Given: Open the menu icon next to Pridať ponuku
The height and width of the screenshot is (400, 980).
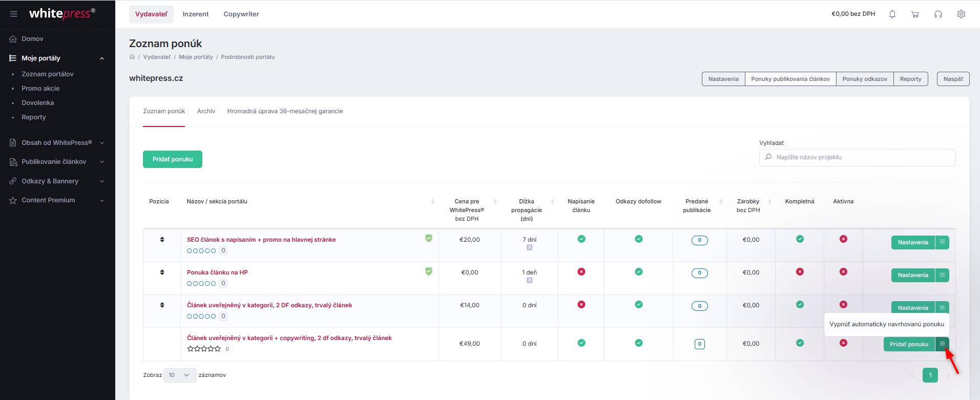Looking at the screenshot, I should coord(942,344).
